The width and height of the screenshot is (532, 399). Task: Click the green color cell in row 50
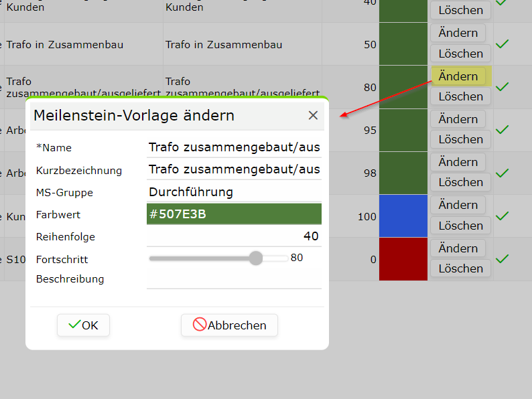click(403, 44)
